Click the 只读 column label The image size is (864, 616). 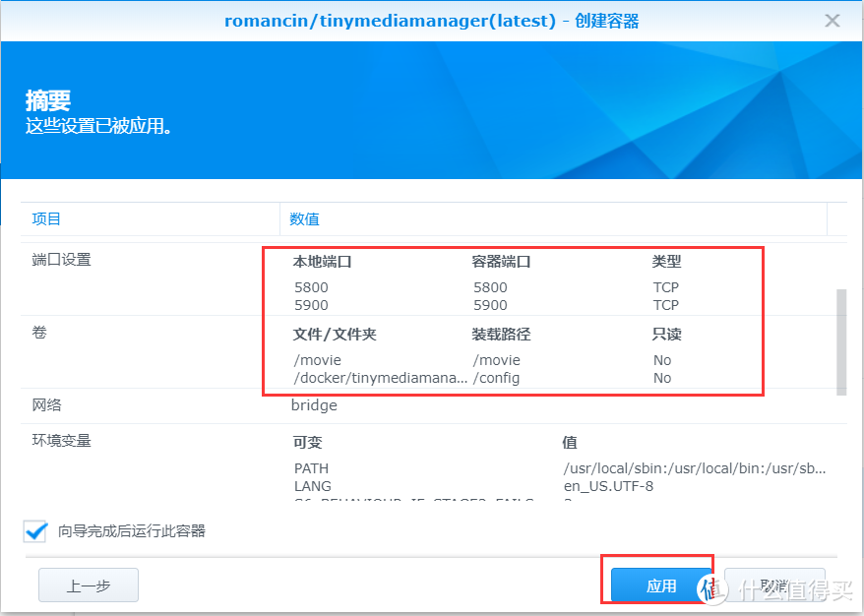pyautogui.click(x=667, y=334)
